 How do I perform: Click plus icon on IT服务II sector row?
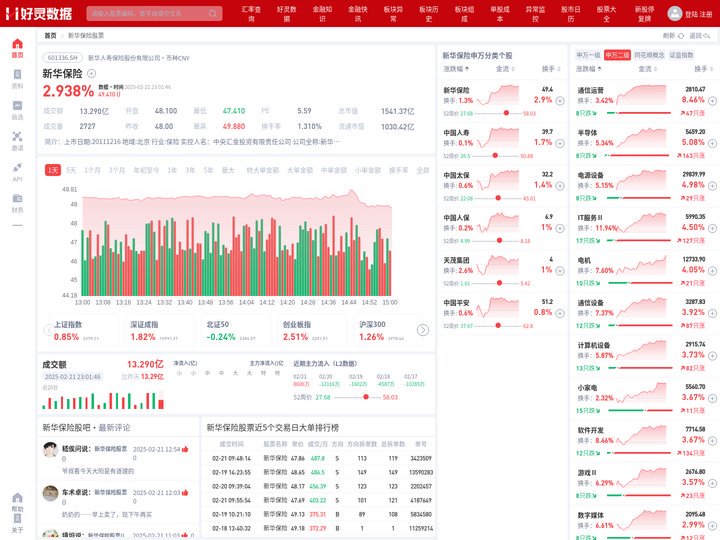(712, 228)
